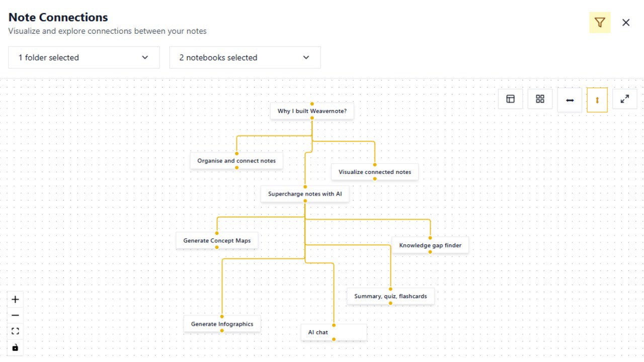
Task: Zoom in on the graph canvas
Action: coord(15,300)
